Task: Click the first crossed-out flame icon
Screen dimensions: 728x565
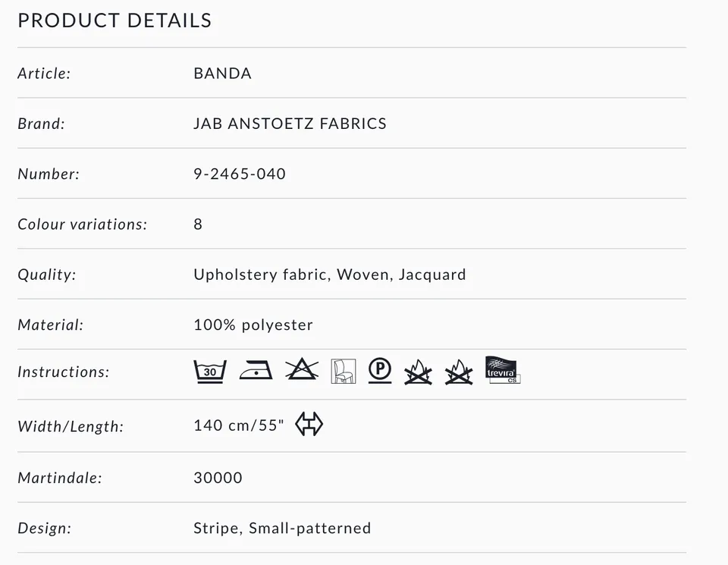Action: tap(418, 372)
